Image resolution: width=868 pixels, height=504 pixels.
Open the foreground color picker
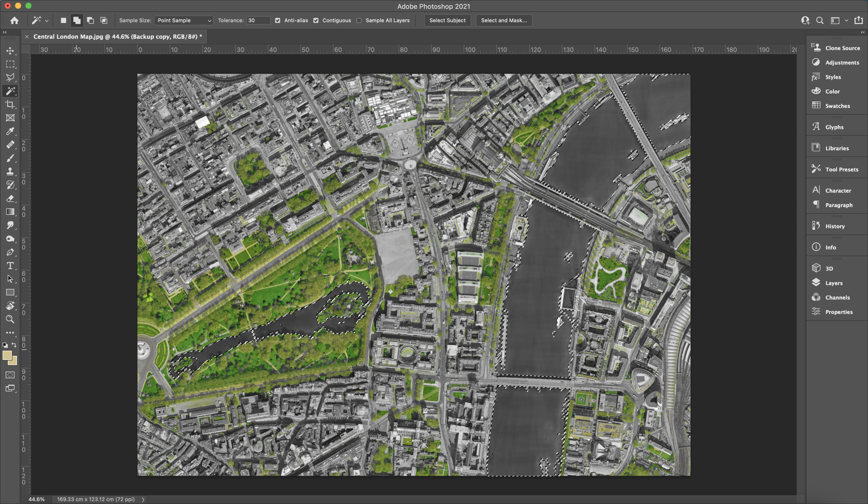point(6,355)
